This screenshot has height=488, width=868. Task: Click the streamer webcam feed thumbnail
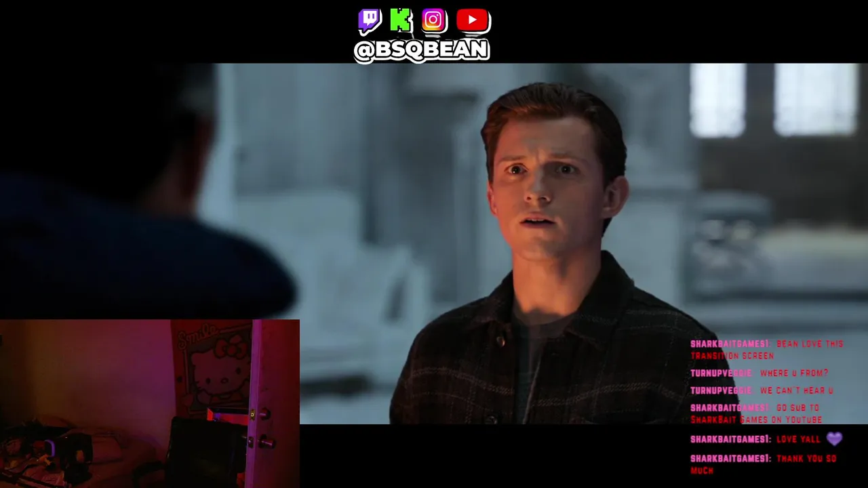click(x=149, y=403)
